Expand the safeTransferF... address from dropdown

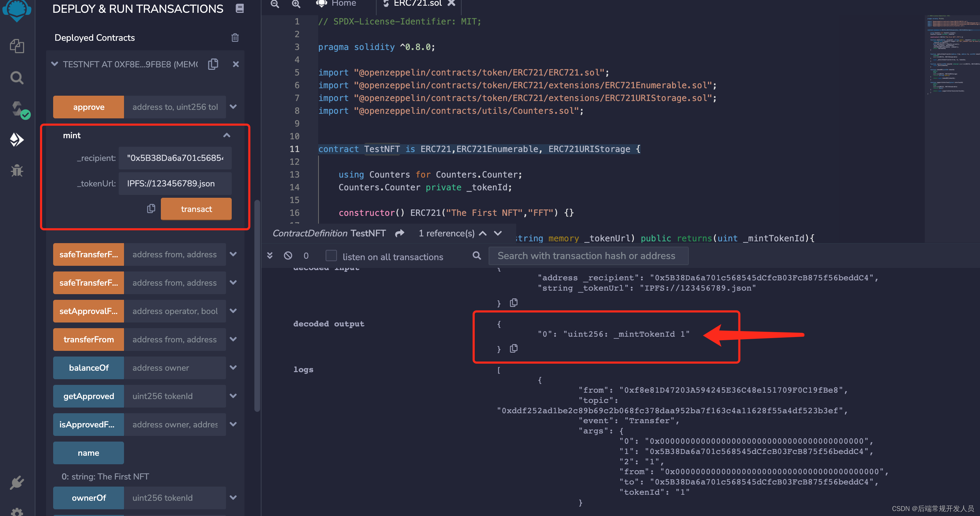235,254
